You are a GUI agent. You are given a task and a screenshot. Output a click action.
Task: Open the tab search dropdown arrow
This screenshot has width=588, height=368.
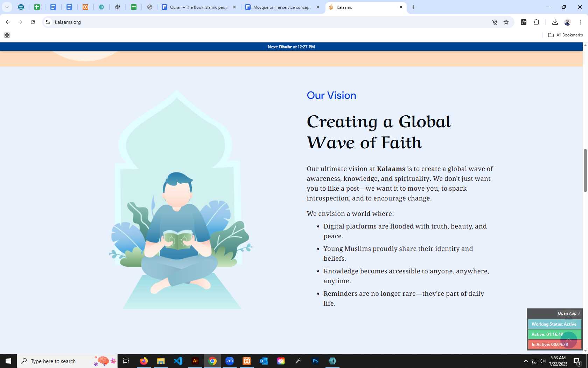[7, 7]
